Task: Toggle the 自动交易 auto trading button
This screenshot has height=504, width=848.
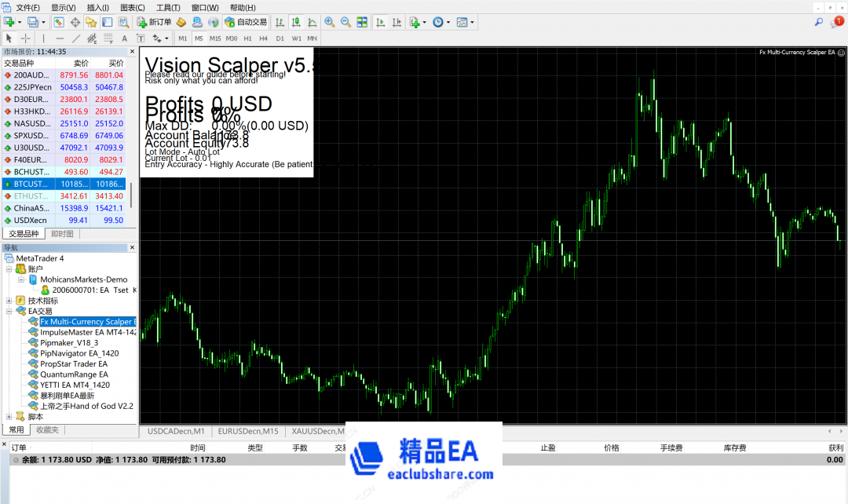Action: [245, 22]
